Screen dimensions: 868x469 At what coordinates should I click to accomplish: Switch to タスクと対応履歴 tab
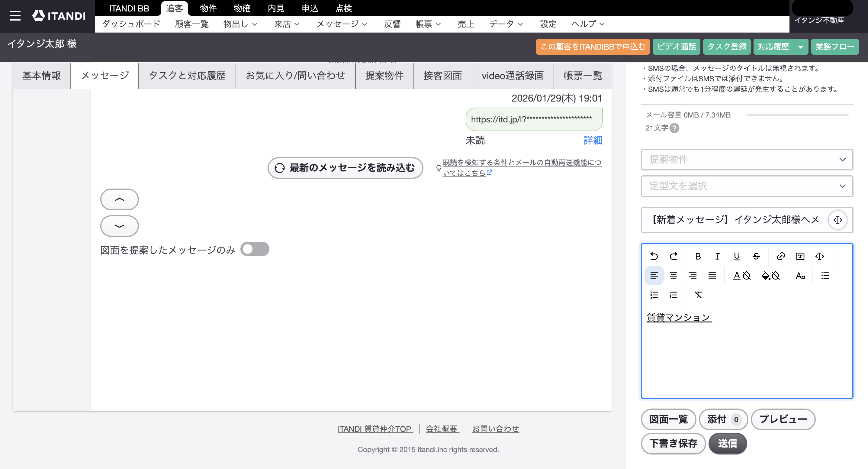pyautogui.click(x=187, y=76)
